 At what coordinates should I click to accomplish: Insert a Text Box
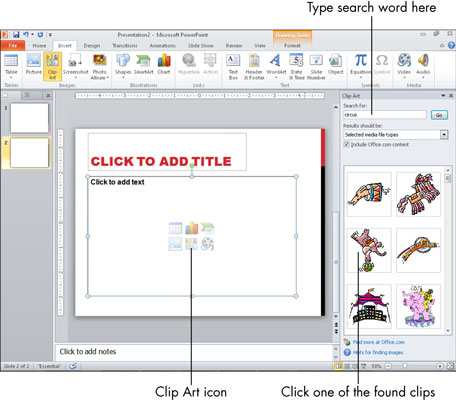point(233,66)
